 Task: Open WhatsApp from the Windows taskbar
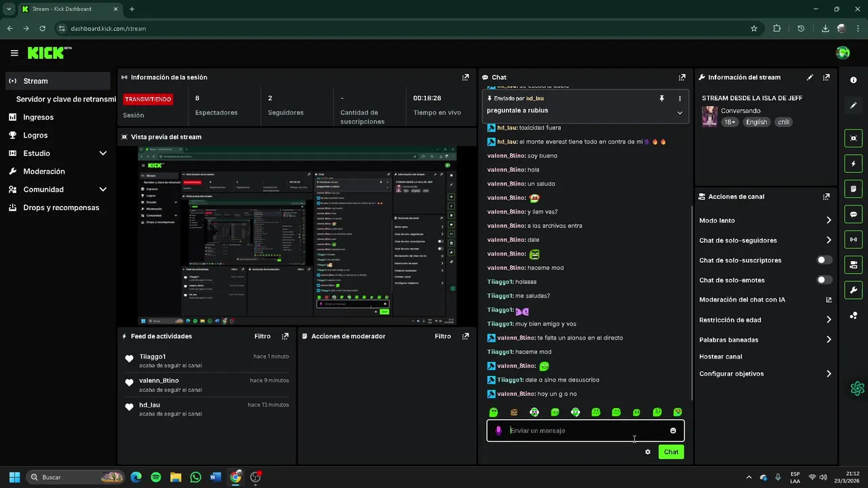click(196, 477)
